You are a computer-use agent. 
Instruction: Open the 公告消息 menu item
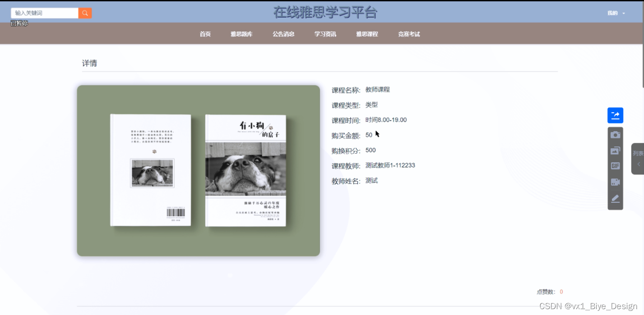click(283, 34)
